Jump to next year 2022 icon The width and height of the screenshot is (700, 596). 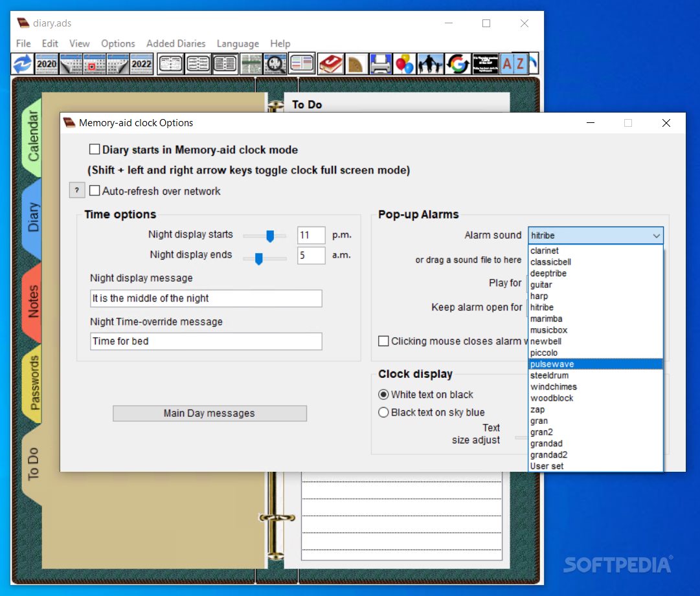[x=142, y=64]
